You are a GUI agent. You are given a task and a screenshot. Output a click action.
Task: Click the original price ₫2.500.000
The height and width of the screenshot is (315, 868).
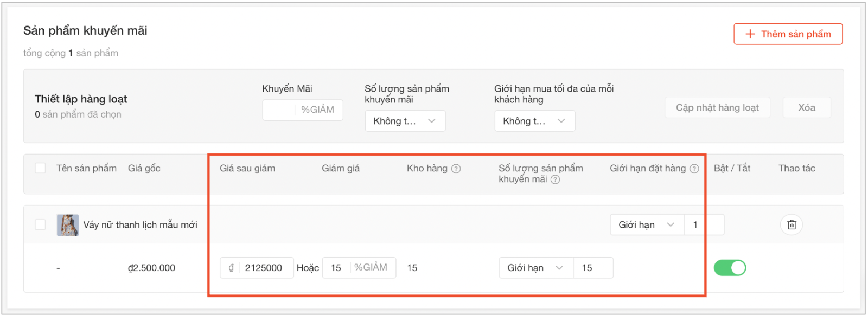coord(151,268)
